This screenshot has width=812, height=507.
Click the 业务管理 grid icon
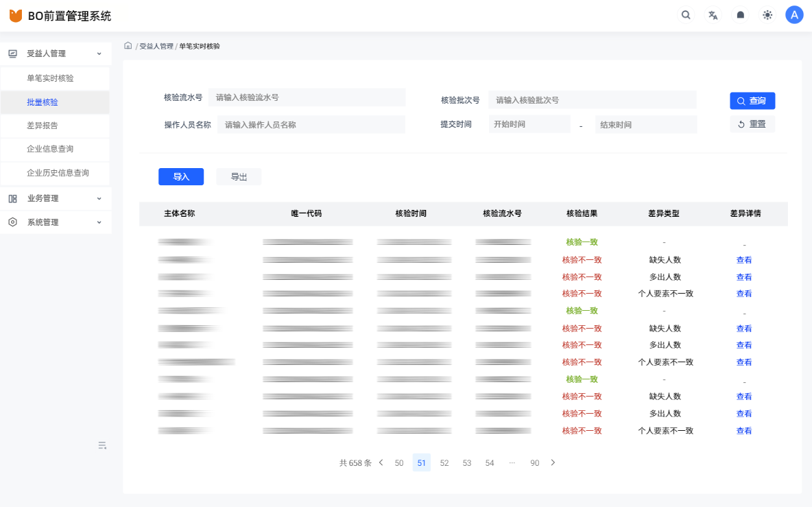(x=12, y=198)
